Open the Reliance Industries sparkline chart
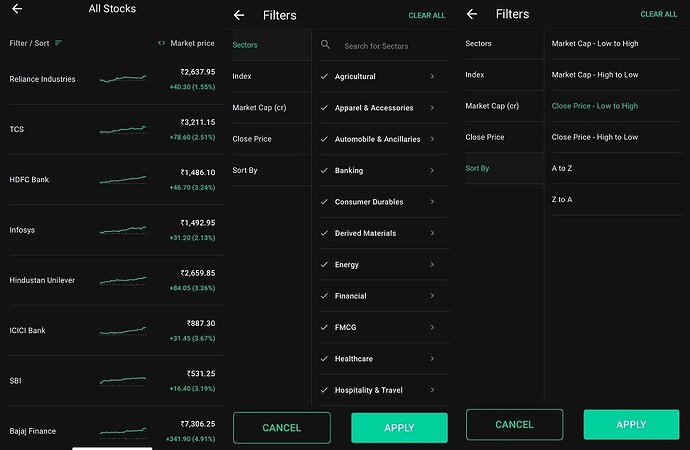This screenshot has width=690, height=450. 123,78
